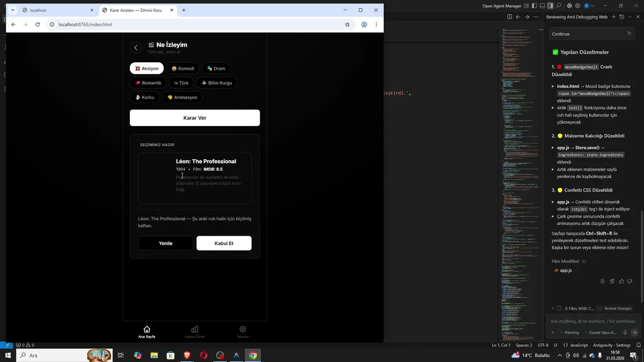Go back with the Ne İzleyim back arrow

pyautogui.click(x=135, y=47)
